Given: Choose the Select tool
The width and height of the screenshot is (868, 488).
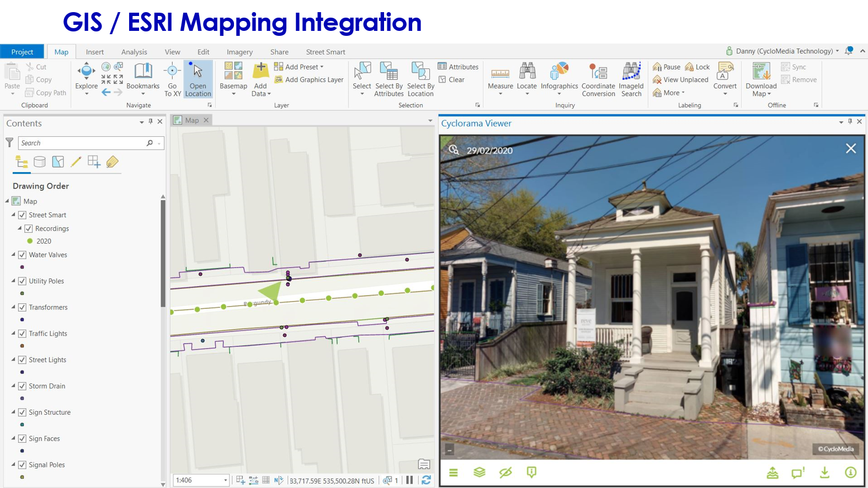Looking at the screenshot, I should point(362,78).
